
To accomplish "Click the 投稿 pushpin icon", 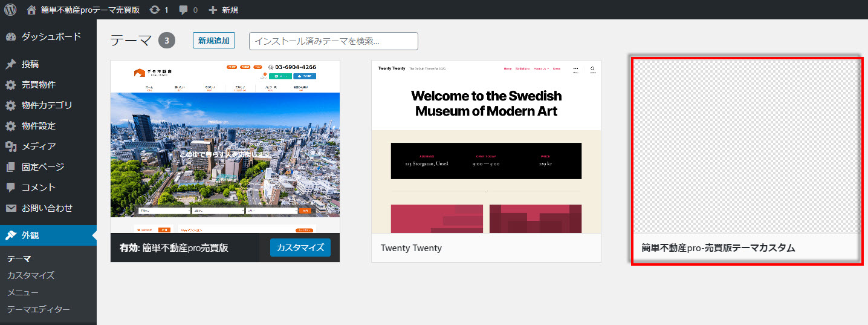I will (11, 64).
